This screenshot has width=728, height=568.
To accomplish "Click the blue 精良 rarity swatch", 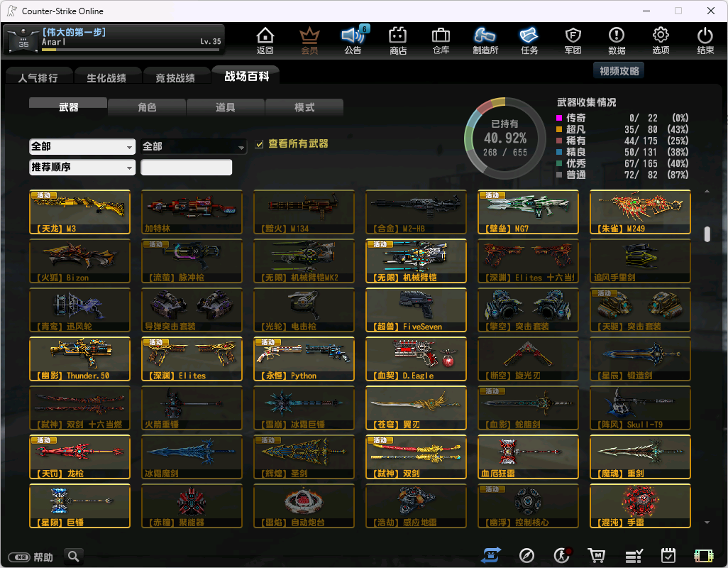I will (x=559, y=152).
